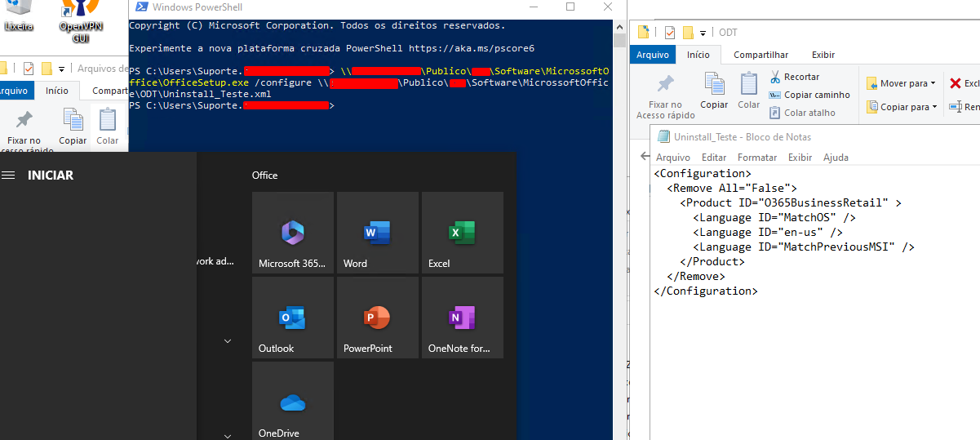This screenshot has height=440, width=980.
Task: Click the Lixeira desktop icon
Action: click(19, 16)
